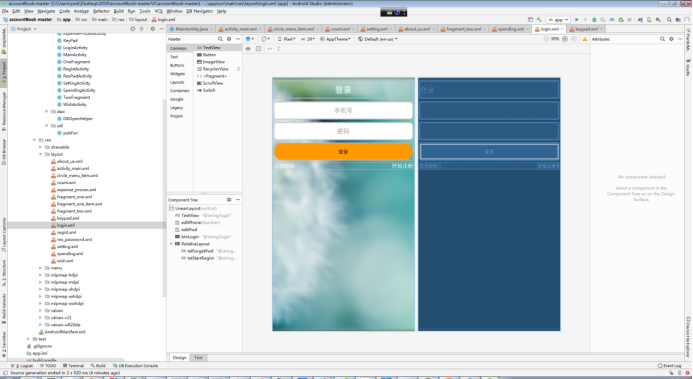Start debugging with the green bug icon
693x379 pixels.
pyautogui.click(x=594, y=19)
